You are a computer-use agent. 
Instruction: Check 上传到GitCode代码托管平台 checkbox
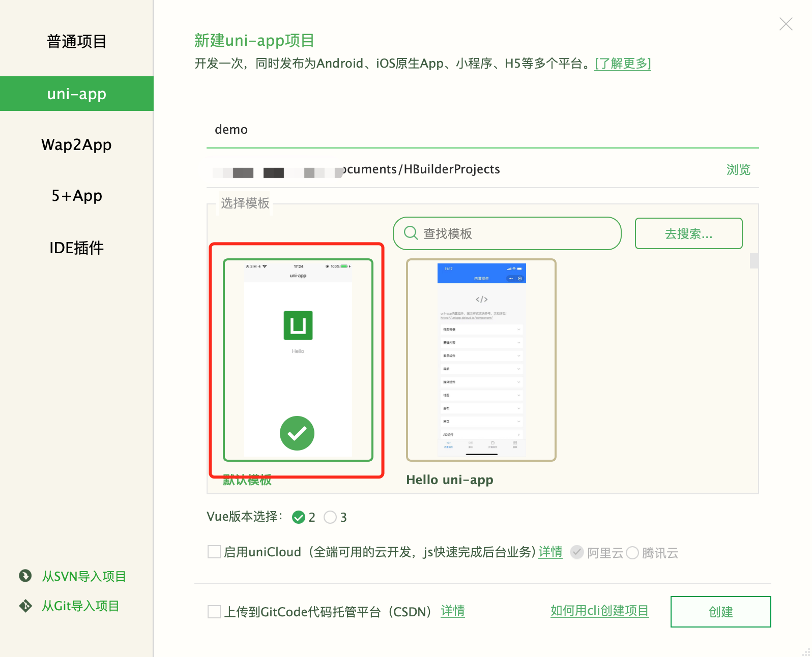214,611
